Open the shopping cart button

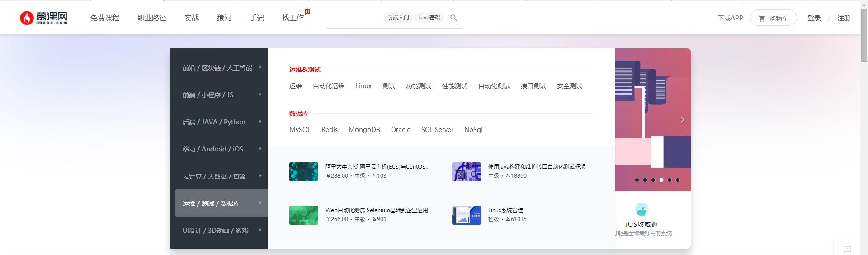(x=773, y=18)
